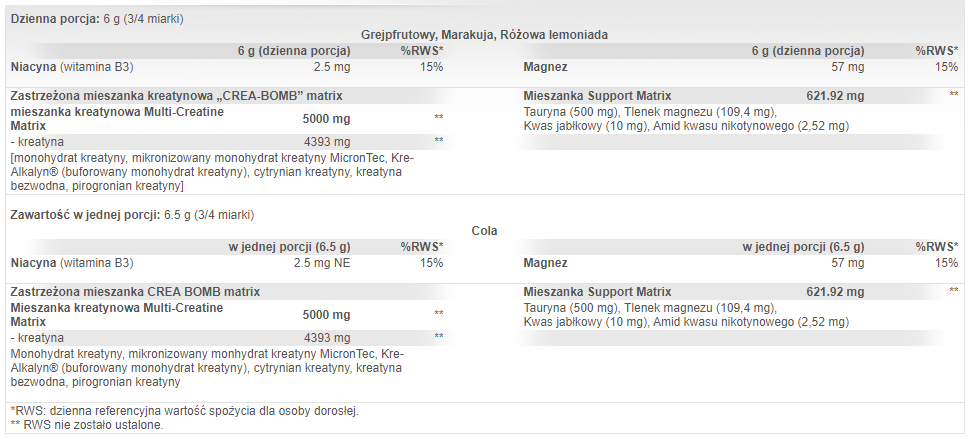Image resolution: width=969 pixels, height=438 pixels.
Task: Click the Magnez label in the Cola section
Action: pos(545,263)
